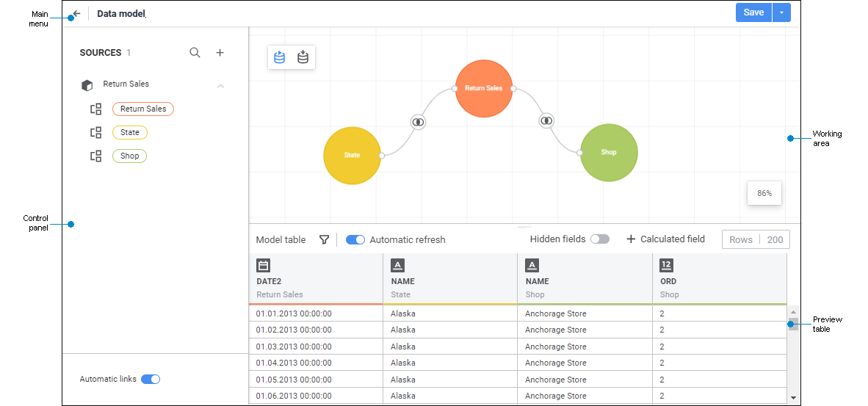Collapse the Return Sales source group chevron
This screenshot has width=868, height=406.
tap(221, 86)
